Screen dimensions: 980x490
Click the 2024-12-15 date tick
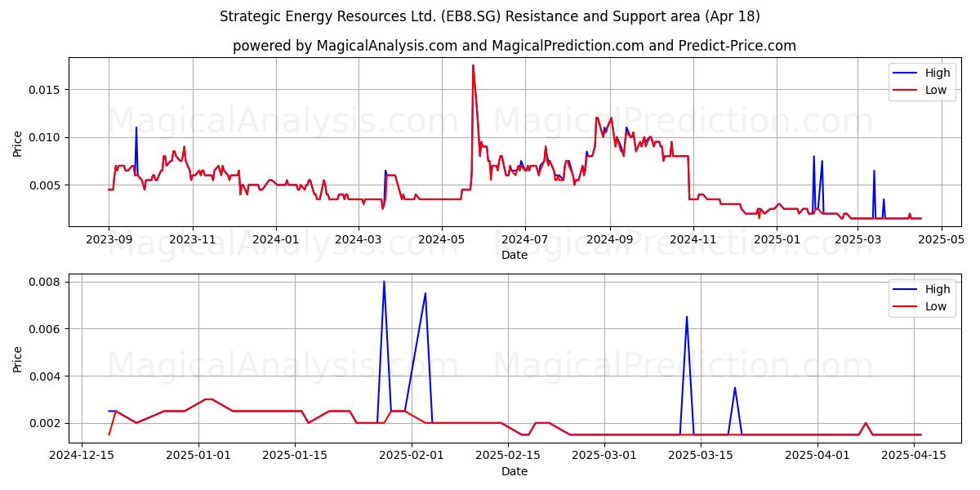click(x=82, y=456)
